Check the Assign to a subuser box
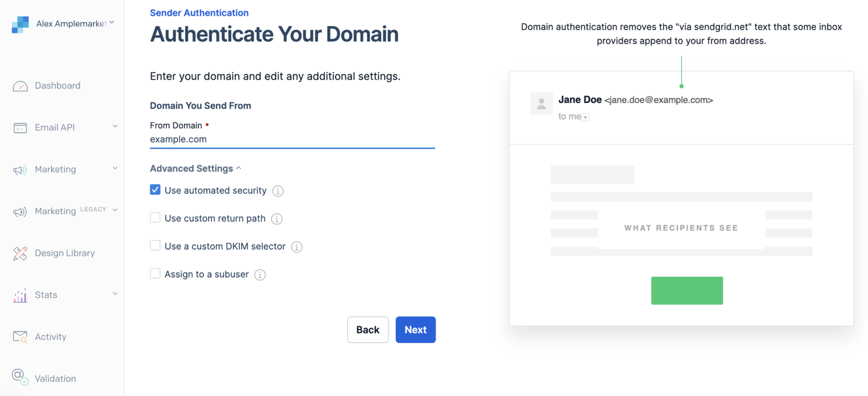The width and height of the screenshot is (868, 396). click(x=155, y=273)
